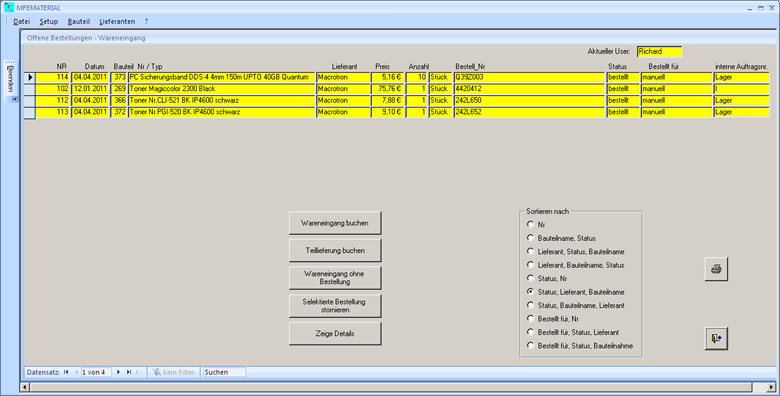Click cell 'PC Sicherungsband DDS-4 4mm 150m'
Viewport: 780px width, 396px height.
(x=221, y=77)
